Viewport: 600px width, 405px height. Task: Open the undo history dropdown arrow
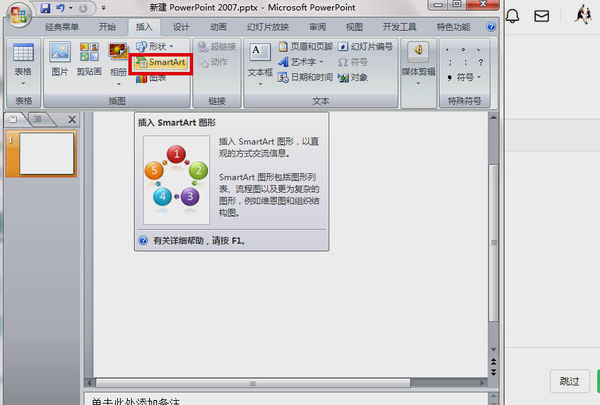coord(71,8)
